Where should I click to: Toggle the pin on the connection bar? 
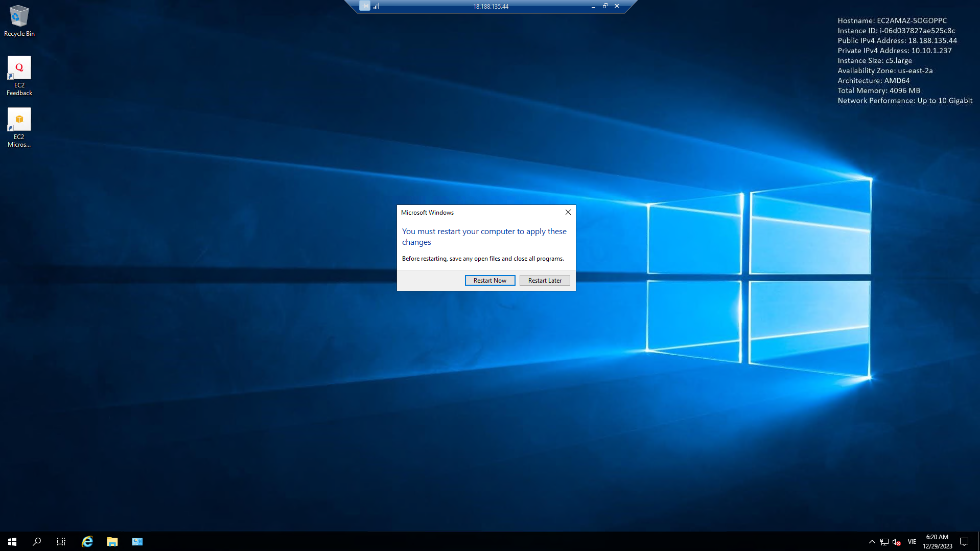pos(364,6)
